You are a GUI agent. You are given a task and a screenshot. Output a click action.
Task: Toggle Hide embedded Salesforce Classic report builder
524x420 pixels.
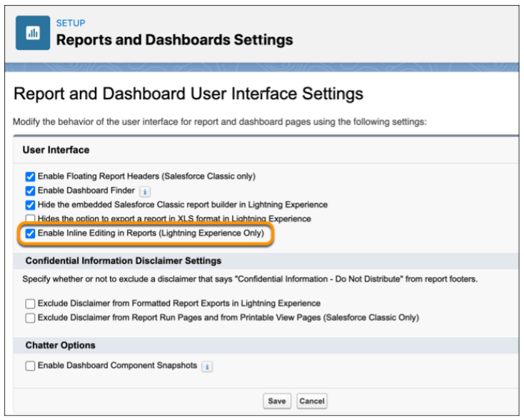[30, 205]
